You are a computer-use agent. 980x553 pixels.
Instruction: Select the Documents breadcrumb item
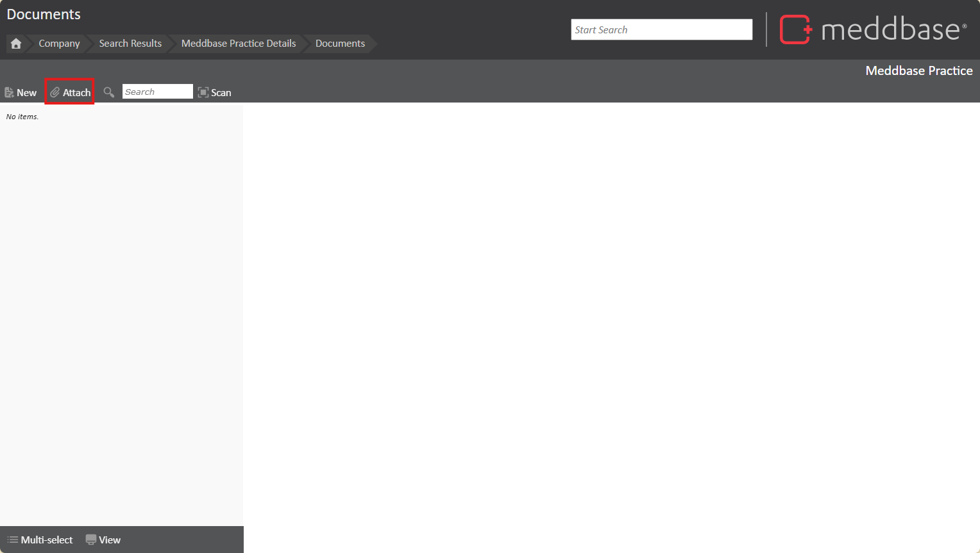(x=340, y=44)
